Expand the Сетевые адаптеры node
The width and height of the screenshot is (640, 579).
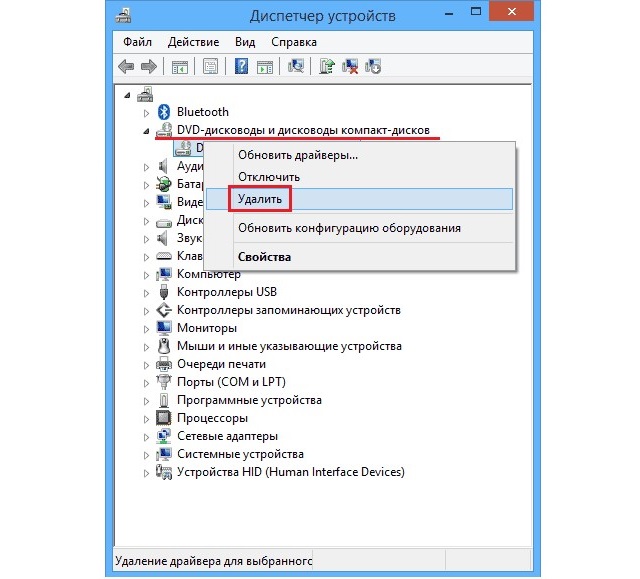148,436
